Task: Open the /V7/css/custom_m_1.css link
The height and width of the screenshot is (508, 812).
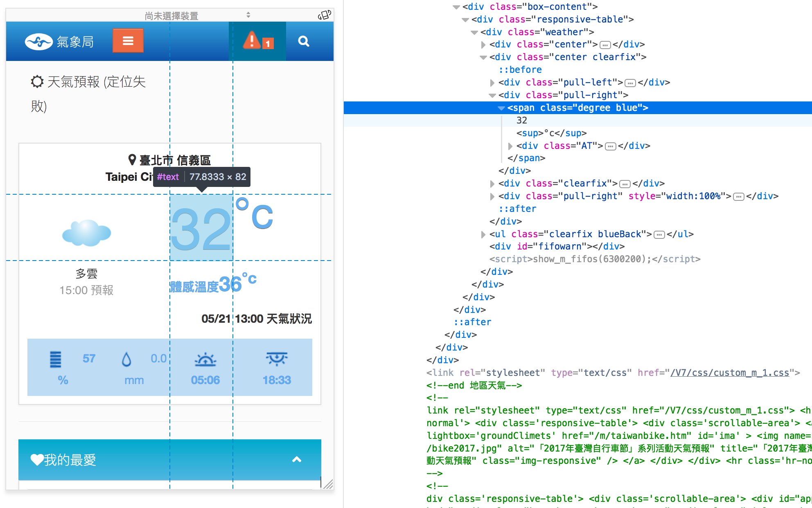Action: pos(730,373)
